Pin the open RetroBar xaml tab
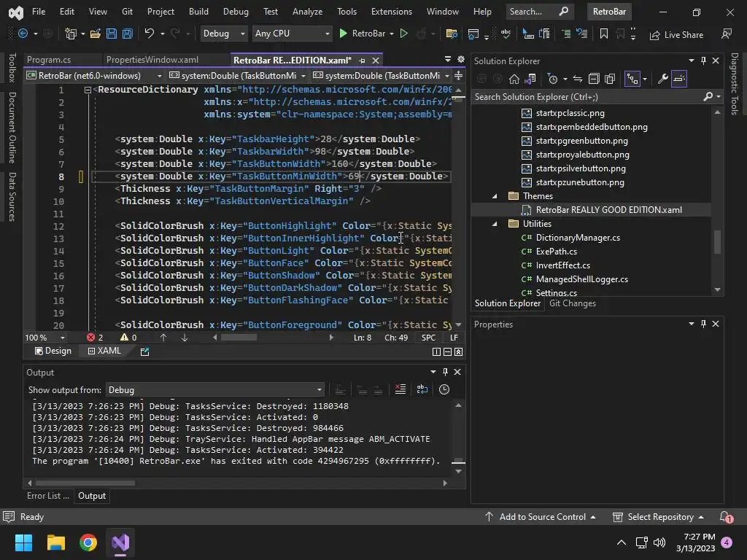 362,61
